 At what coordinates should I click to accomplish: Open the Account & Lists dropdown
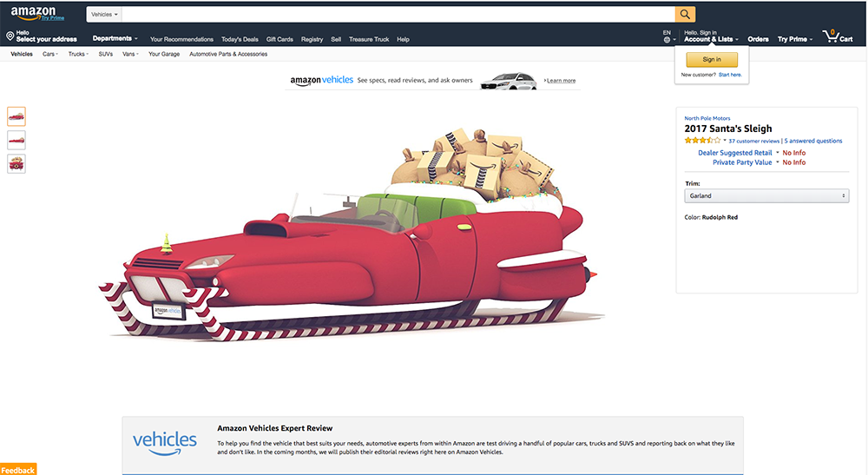711,39
